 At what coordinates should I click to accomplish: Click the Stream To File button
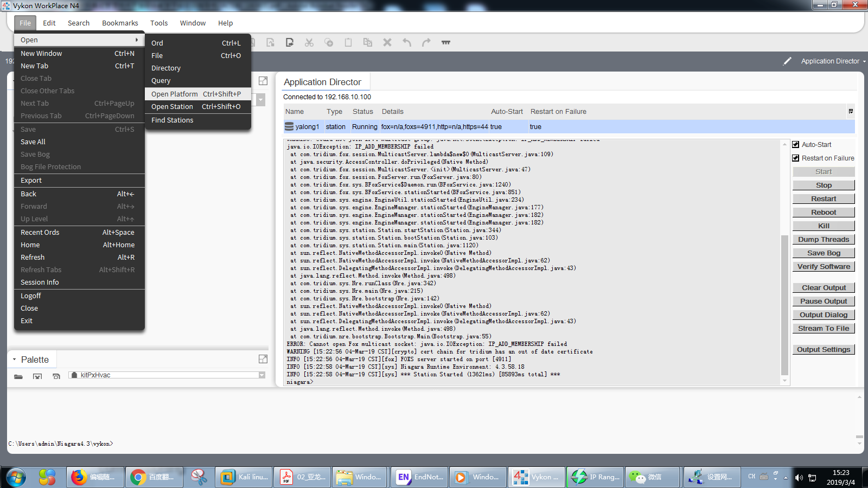(824, 328)
